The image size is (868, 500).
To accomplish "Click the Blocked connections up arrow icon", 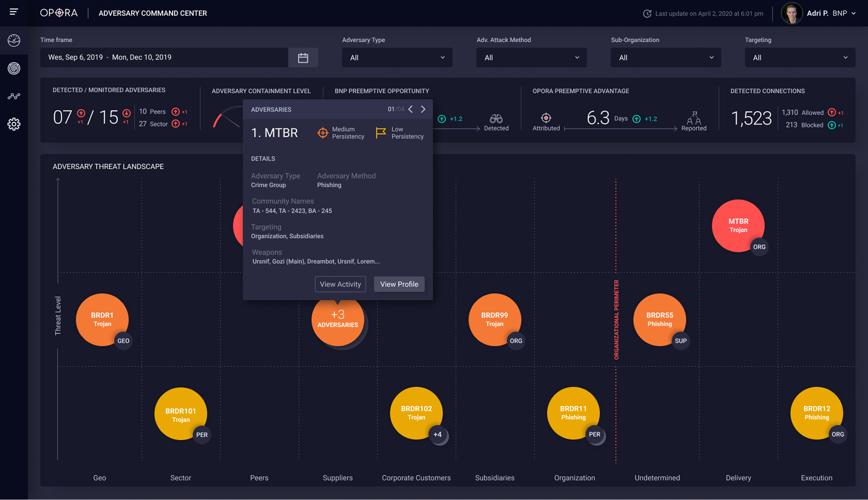I will [x=831, y=125].
